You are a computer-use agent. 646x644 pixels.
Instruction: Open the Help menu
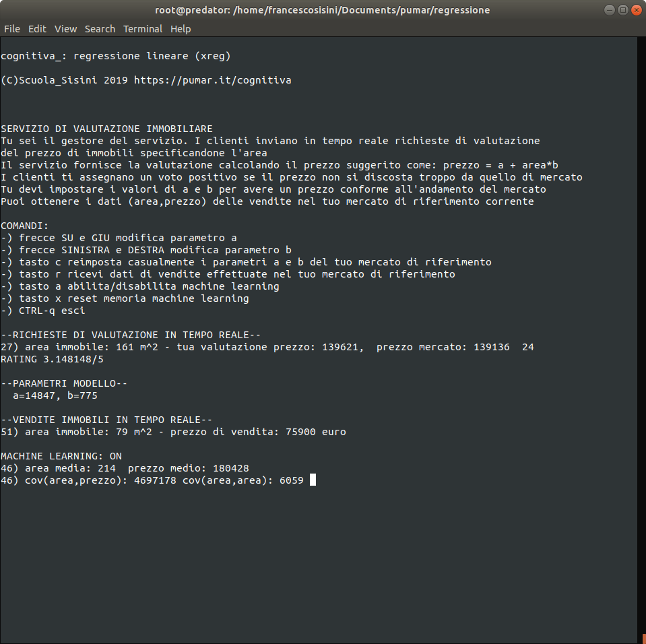pyautogui.click(x=181, y=29)
